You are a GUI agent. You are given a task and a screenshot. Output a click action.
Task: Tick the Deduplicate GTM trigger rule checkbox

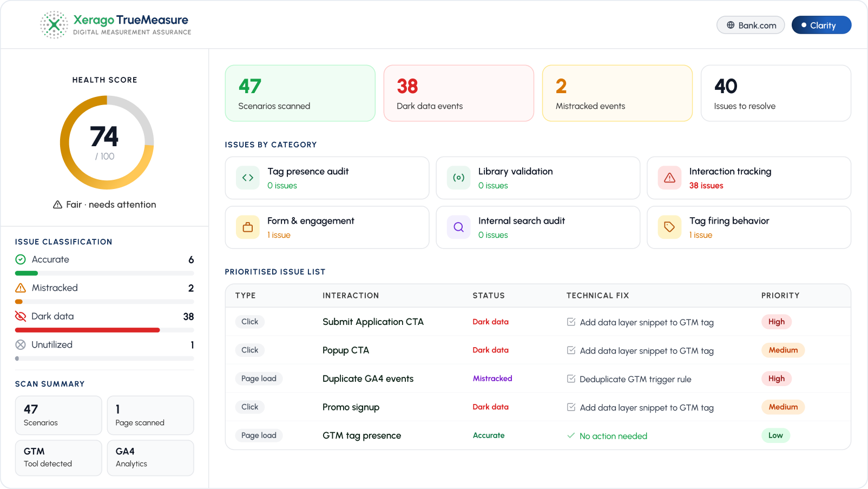tap(571, 379)
